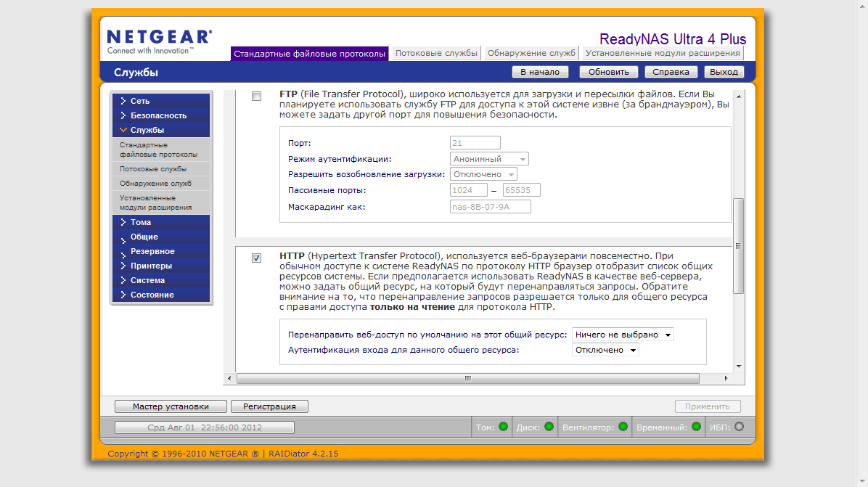
Task: Click the services panel horizontal scrollbar thumb
Action: 468,379
